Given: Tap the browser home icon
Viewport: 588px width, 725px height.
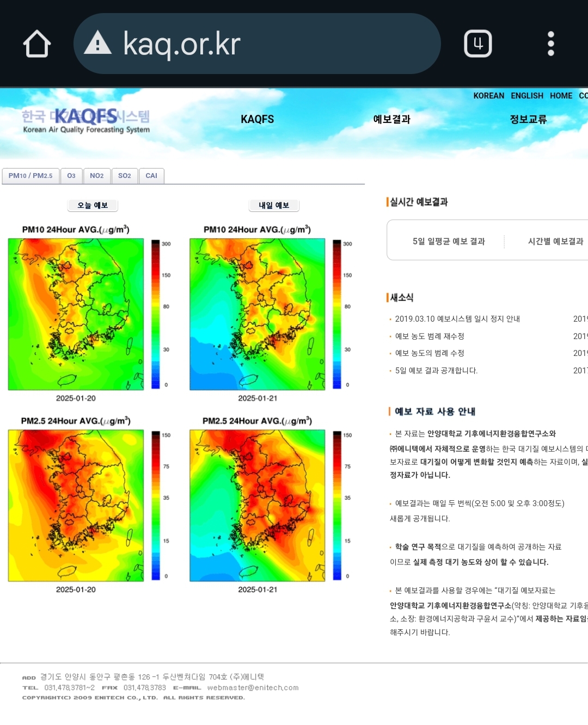Looking at the screenshot, I should [37, 44].
